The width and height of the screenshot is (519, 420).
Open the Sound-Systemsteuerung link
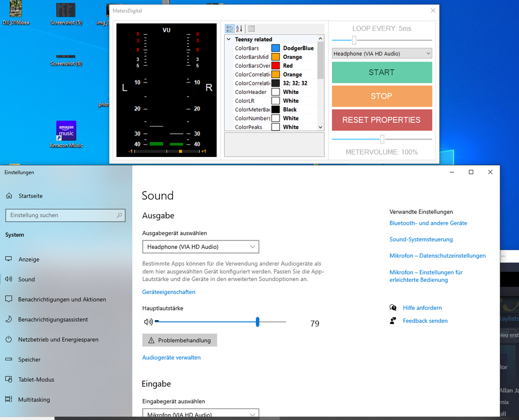tap(421, 239)
